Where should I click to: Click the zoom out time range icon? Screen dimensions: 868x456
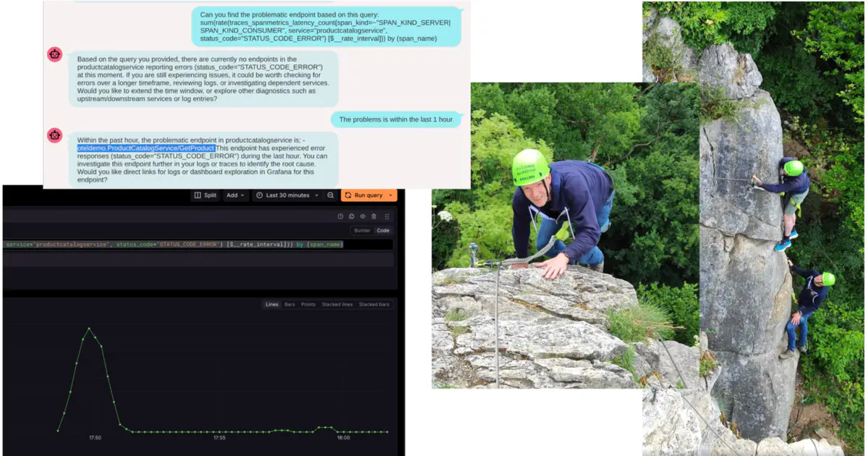331,195
